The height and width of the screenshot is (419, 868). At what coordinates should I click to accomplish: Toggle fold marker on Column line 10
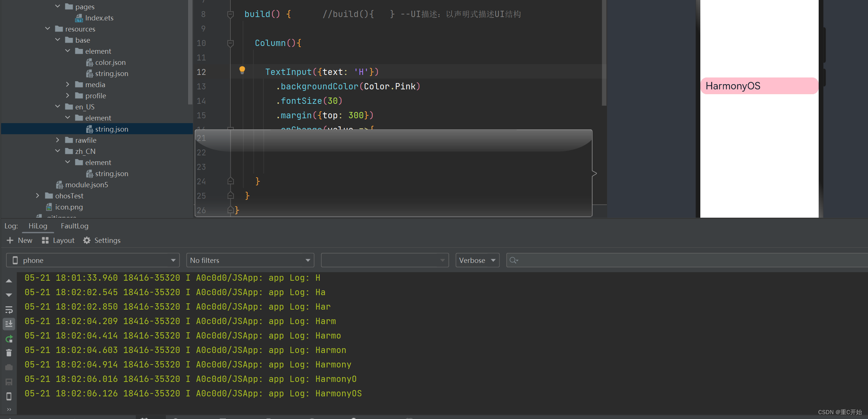(x=230, y=43)
